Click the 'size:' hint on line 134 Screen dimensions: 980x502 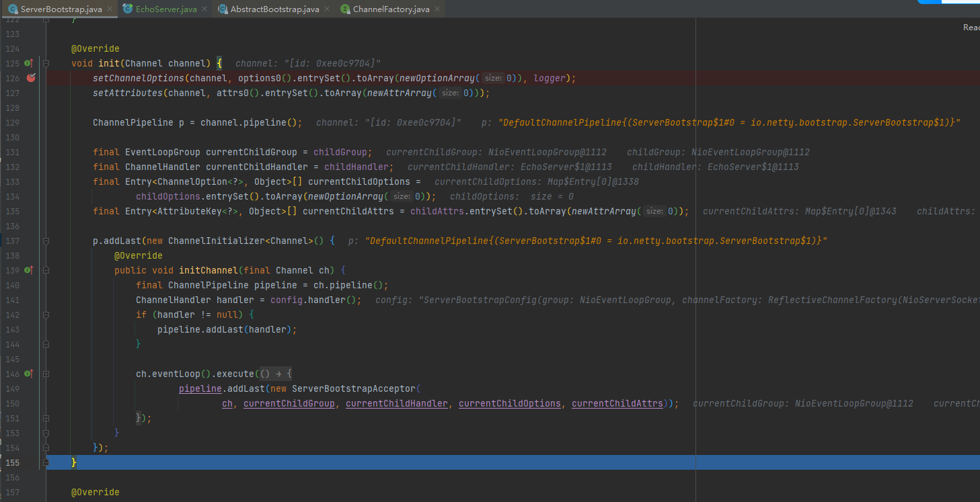coord(402,196)
